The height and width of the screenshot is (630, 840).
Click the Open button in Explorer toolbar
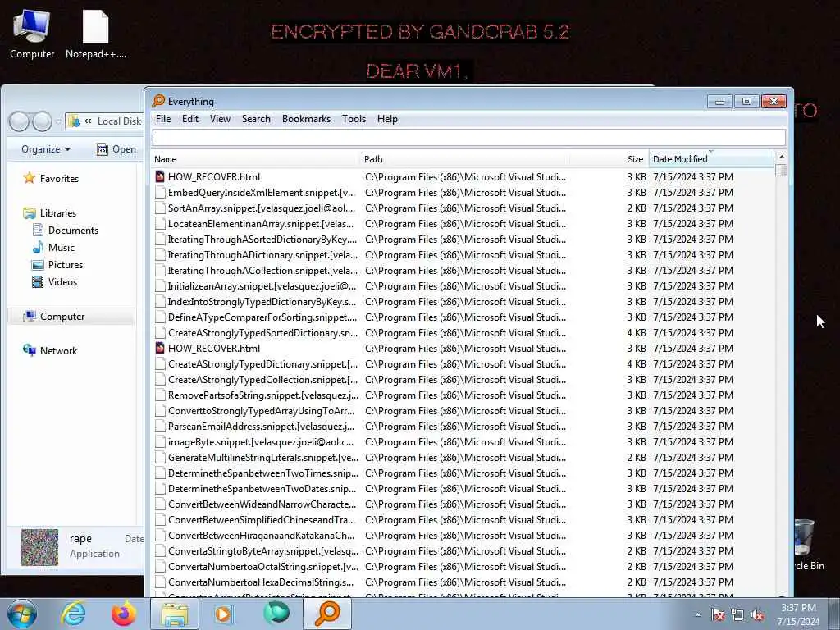click(116, 149)
